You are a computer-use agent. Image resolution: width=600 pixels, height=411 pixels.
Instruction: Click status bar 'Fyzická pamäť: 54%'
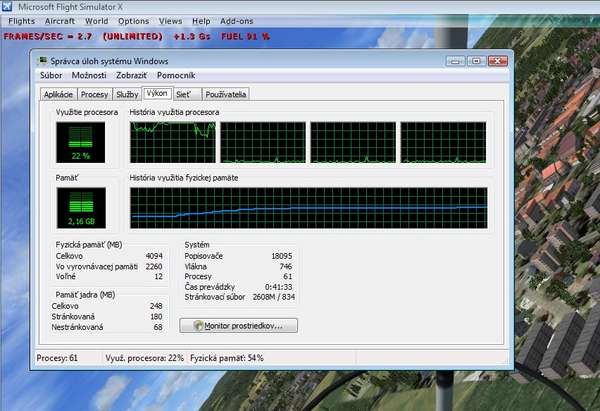pyautogui.click(x=227, y=358)
